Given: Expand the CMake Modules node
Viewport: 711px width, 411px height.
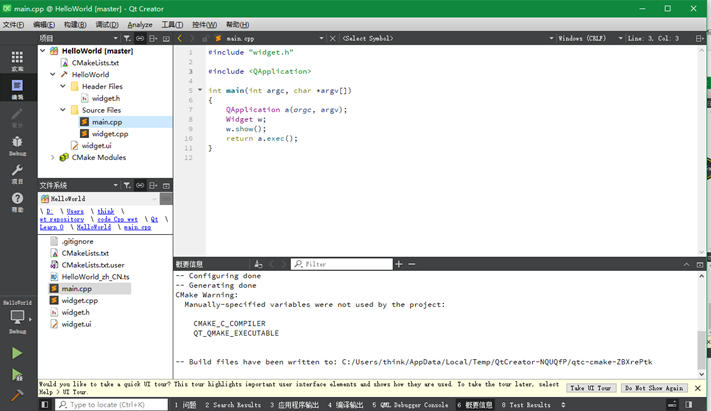Looking at the screenshot, I should click(x=53, y=157).
